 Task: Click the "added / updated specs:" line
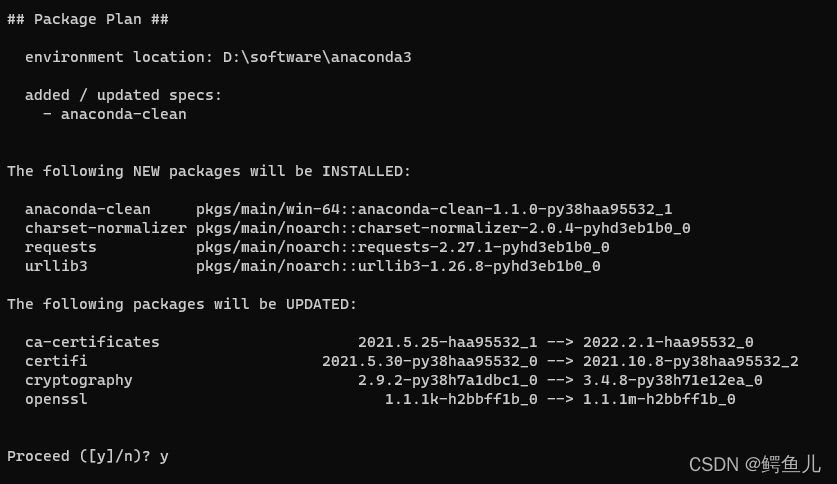coord(123,95)
